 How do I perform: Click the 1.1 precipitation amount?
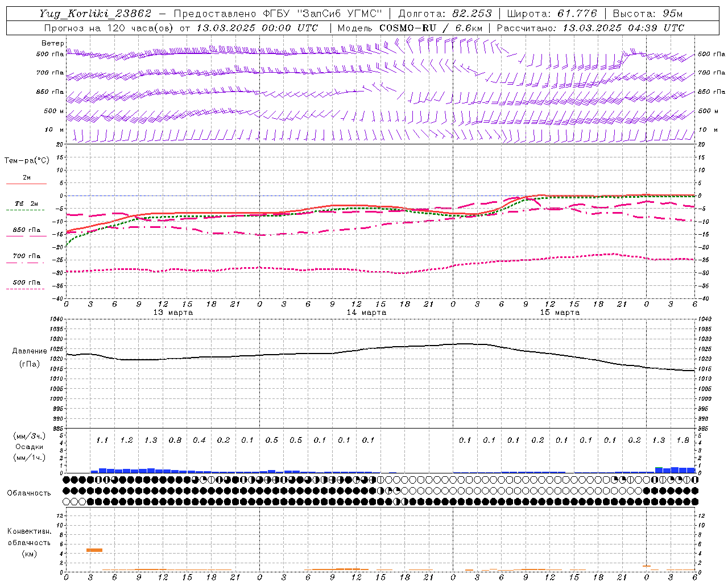[x=102, y=440]
